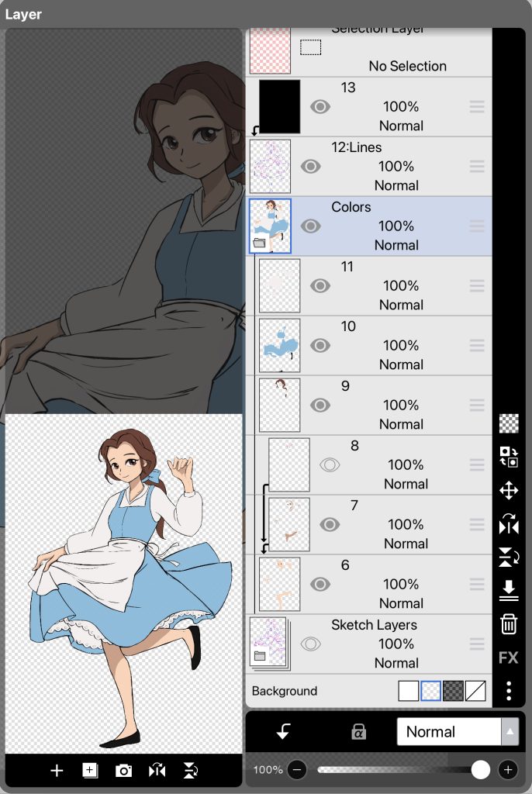This screenshot has height=794, width=532.
Task: Flip layer horizontally from sidebar icon
Action: (x=509, y=524)
